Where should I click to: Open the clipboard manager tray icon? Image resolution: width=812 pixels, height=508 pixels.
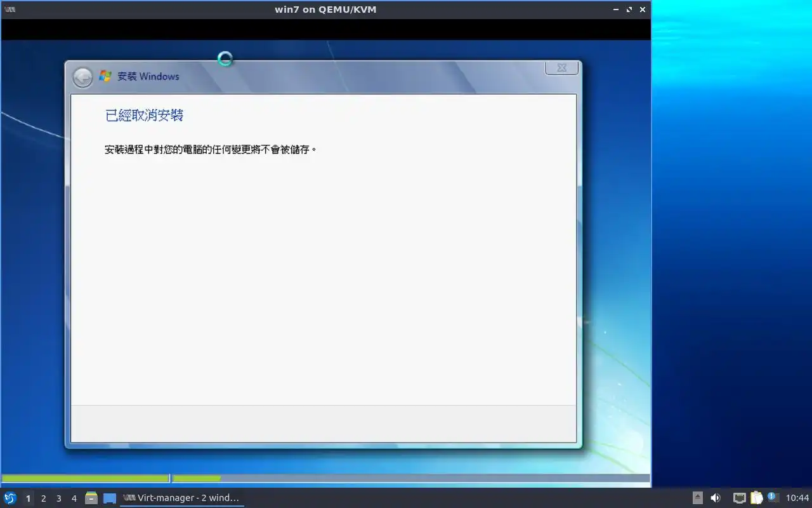click(756, 498)
